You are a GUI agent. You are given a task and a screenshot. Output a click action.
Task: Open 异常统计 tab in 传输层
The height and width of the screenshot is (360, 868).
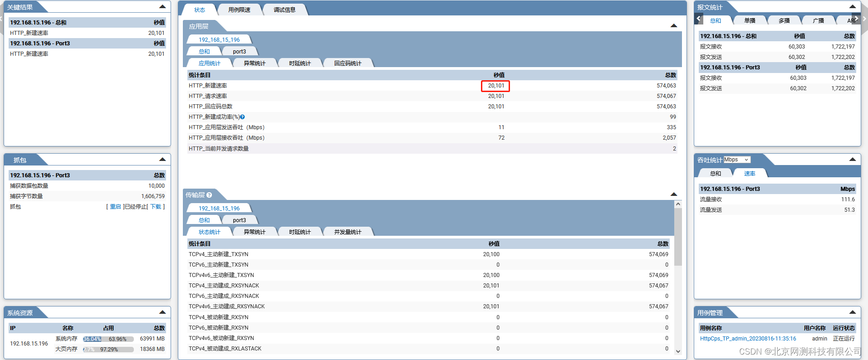(x=255, y=232)
